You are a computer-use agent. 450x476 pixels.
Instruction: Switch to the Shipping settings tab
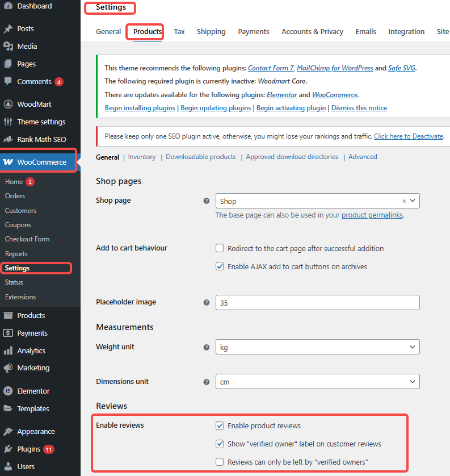(x=211, y=32)
